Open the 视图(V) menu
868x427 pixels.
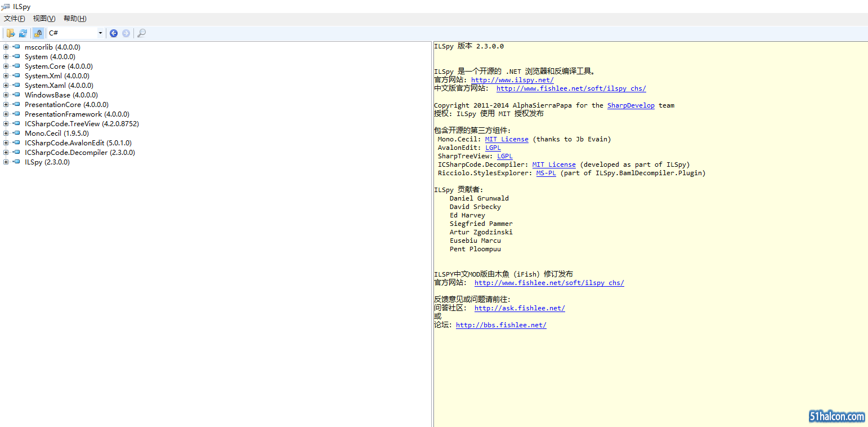point(44,19)
